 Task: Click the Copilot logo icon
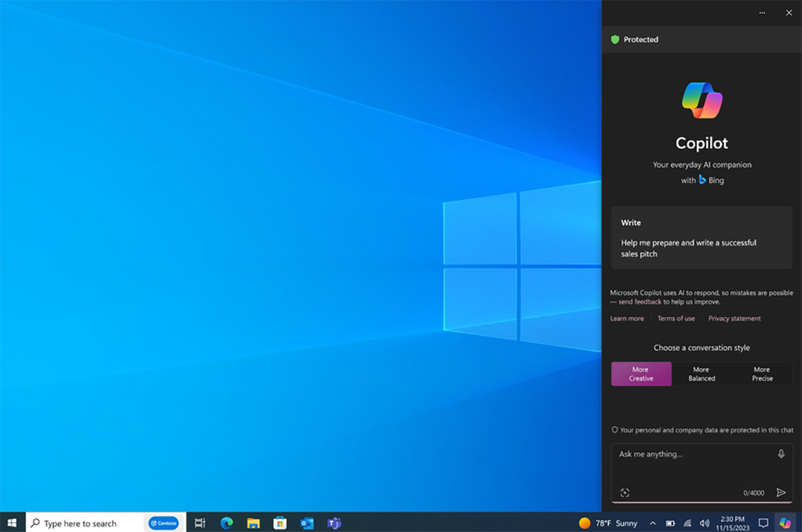701,99
